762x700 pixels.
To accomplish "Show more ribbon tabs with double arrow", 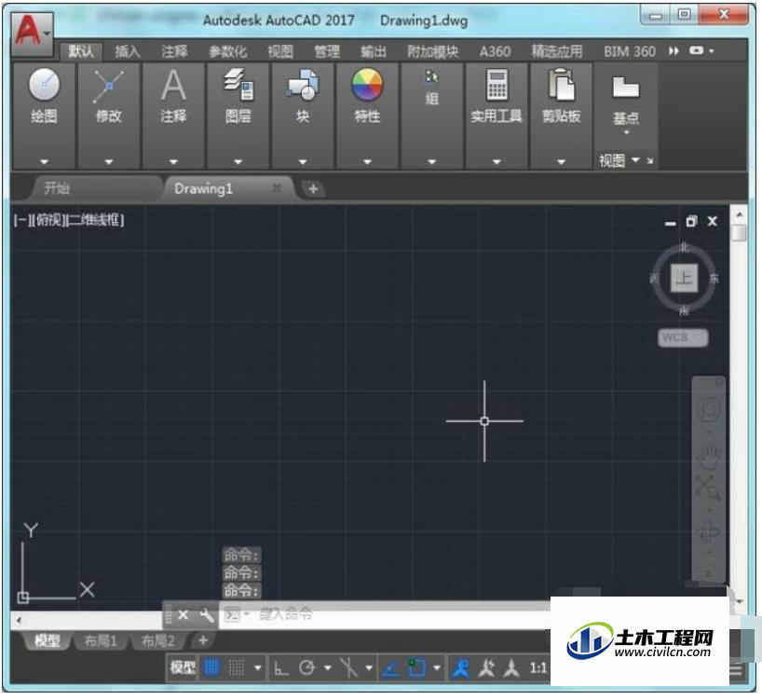I will [674, 51].
